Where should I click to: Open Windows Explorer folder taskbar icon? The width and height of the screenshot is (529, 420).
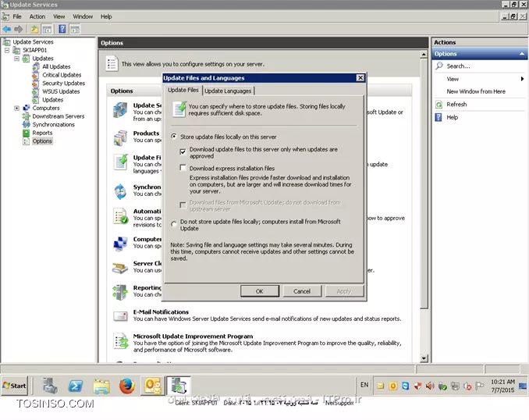click(x=101, y=386)
